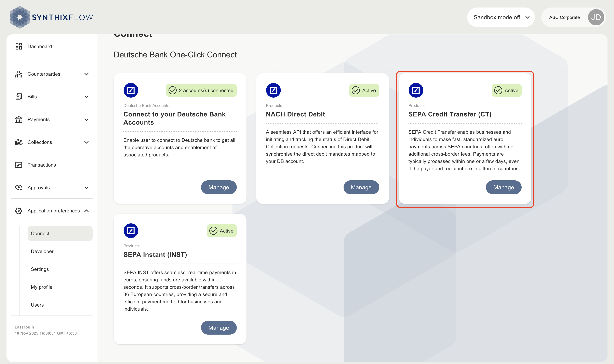This screenshot has height=364, width=614.
Task: Click the Transactions swap icon
Action: pos(19,165)
